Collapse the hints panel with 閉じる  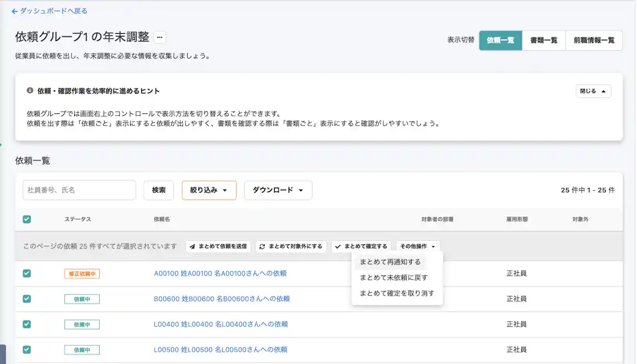click(x=593, y=91)
